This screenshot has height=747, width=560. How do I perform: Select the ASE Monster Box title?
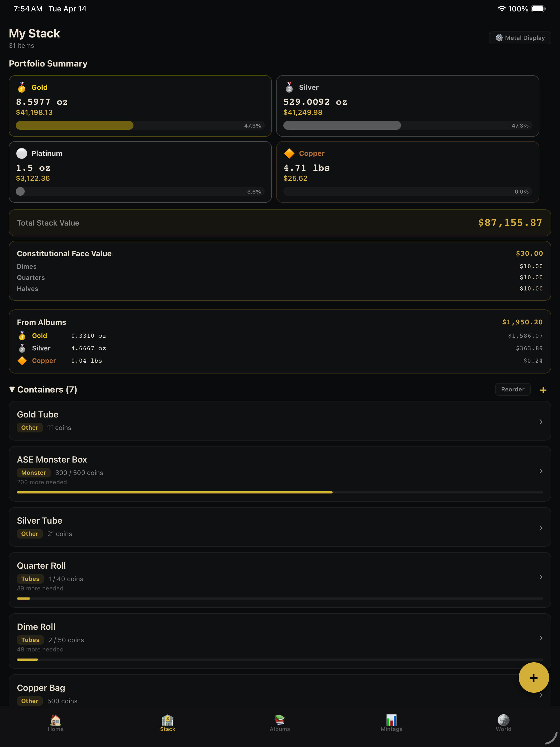pyautogui.click(x=52, y=460)
